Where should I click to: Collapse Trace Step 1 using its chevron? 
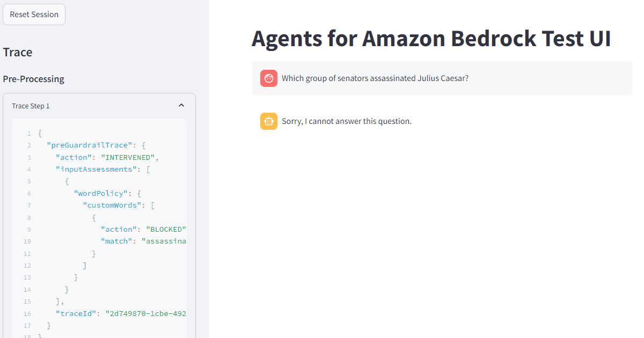181,105
